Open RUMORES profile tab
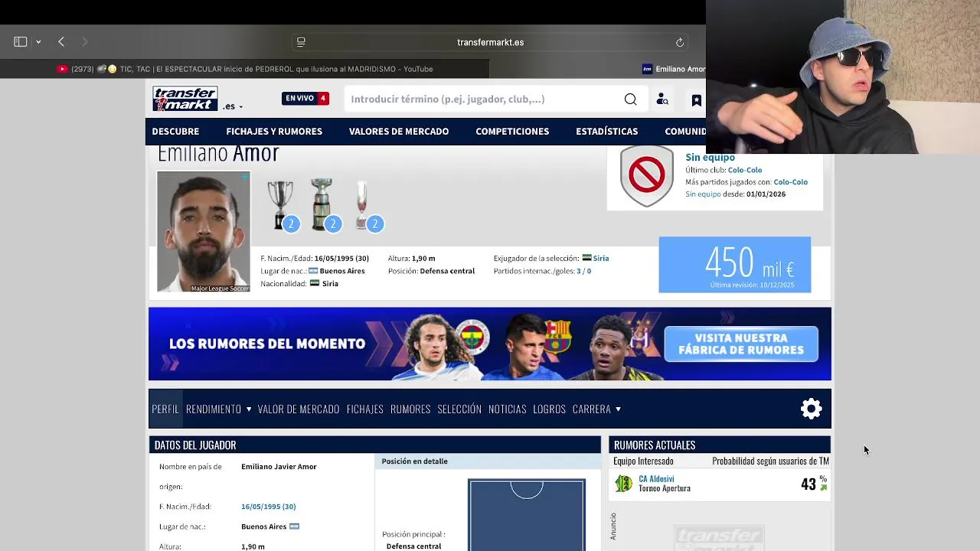 pyautogui.click(x=410, y=409)
